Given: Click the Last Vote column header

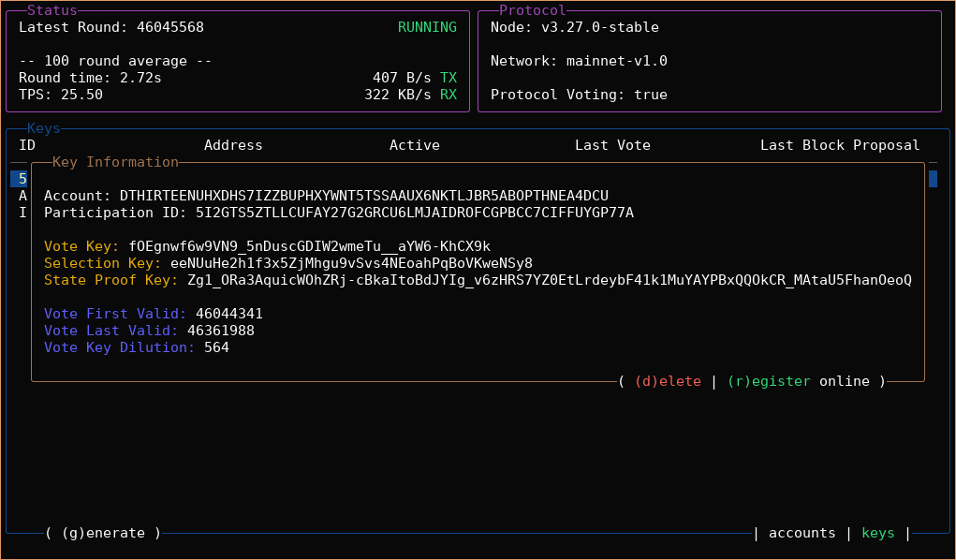Looking at the screenshot, I should coord(612,145).
